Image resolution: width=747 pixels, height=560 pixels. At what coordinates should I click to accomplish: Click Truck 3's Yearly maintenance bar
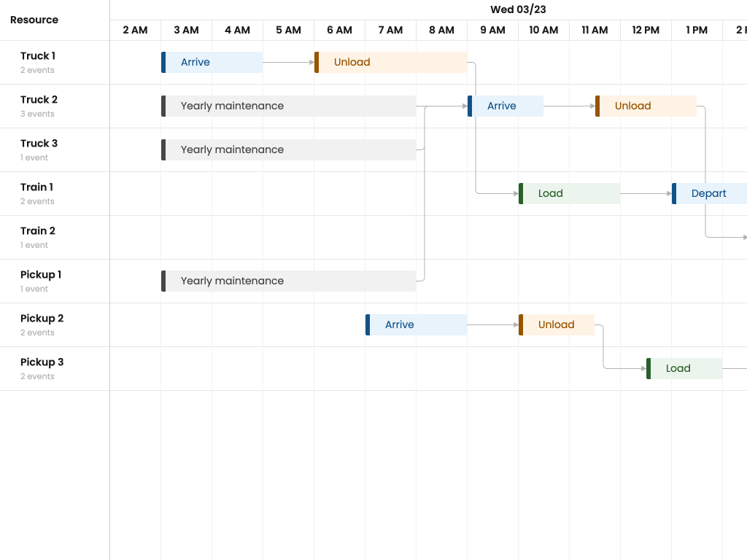288,150
